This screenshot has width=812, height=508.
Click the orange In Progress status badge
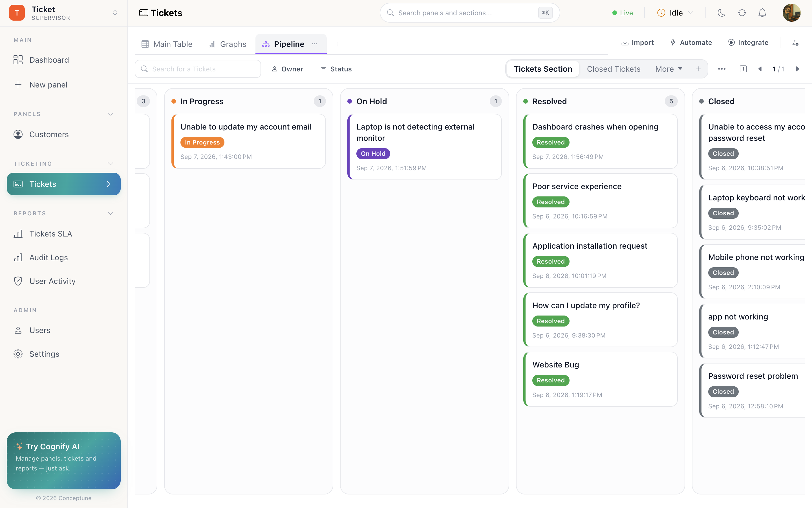point(202,143)
